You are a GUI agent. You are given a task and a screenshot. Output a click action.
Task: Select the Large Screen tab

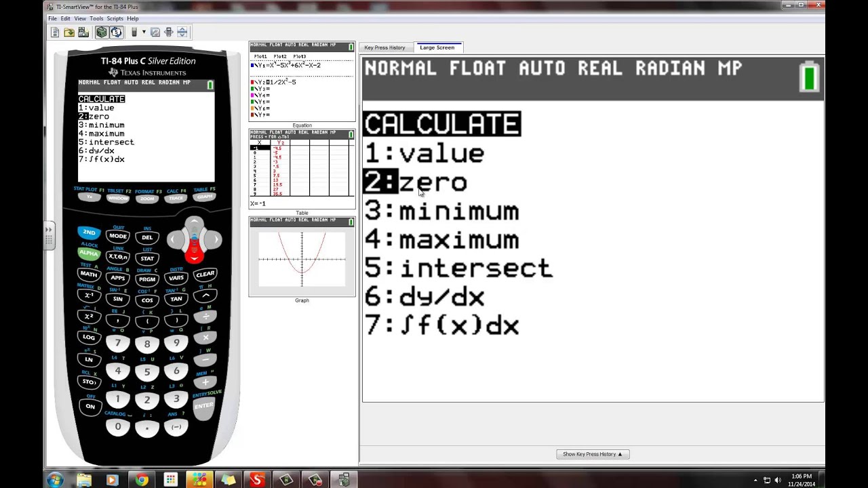(x=437, y=47)
